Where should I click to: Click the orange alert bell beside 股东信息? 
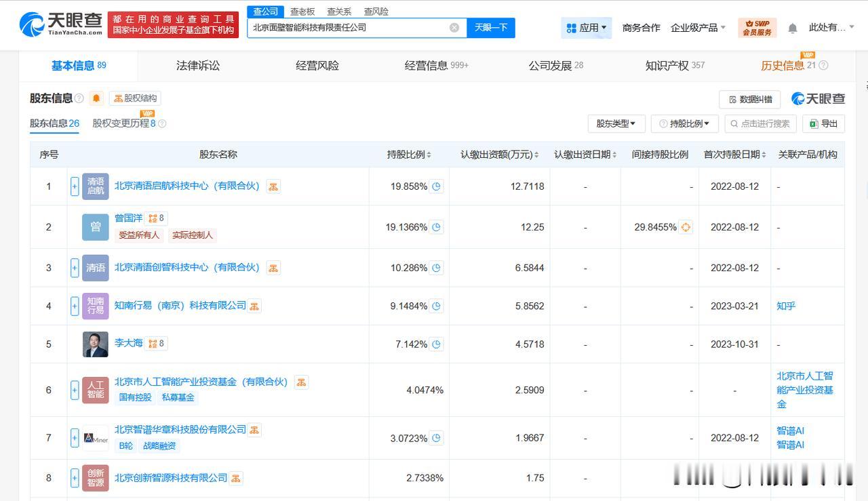[96, 98]
